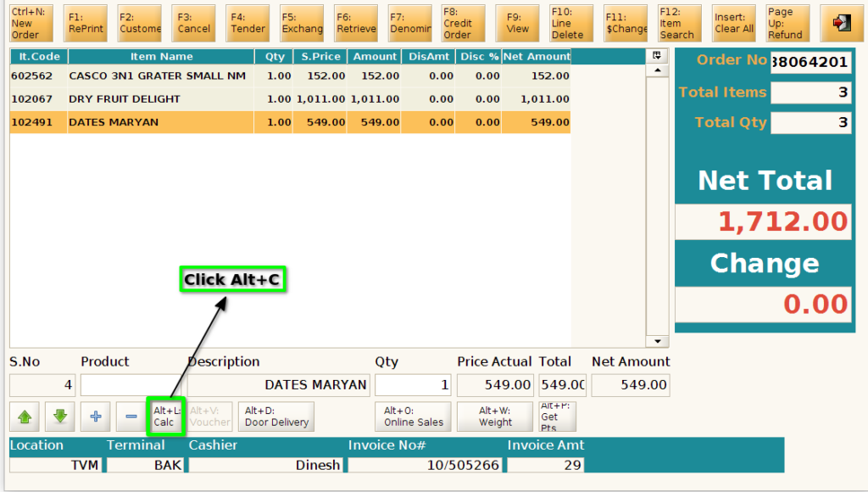Open the Alt+L Calc button
Image resolution: width=868 pixels, height=492 pixels.
[x=166, y=417]
